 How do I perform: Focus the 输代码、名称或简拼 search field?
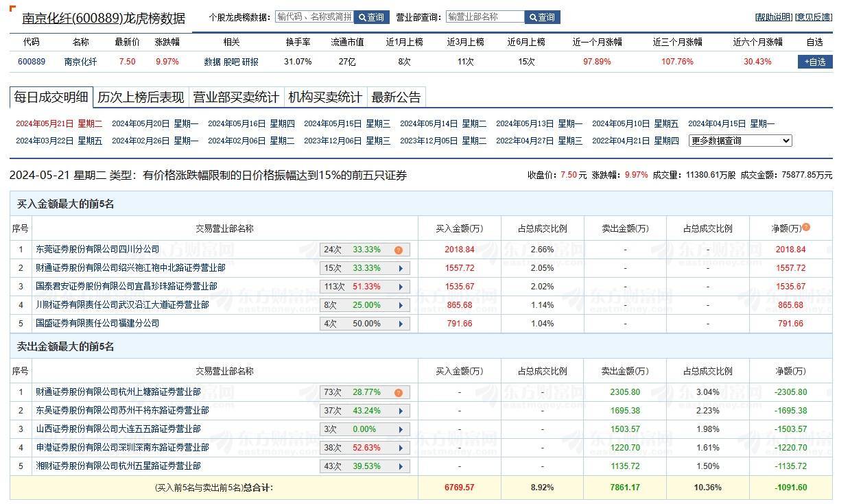pos(314,17)
